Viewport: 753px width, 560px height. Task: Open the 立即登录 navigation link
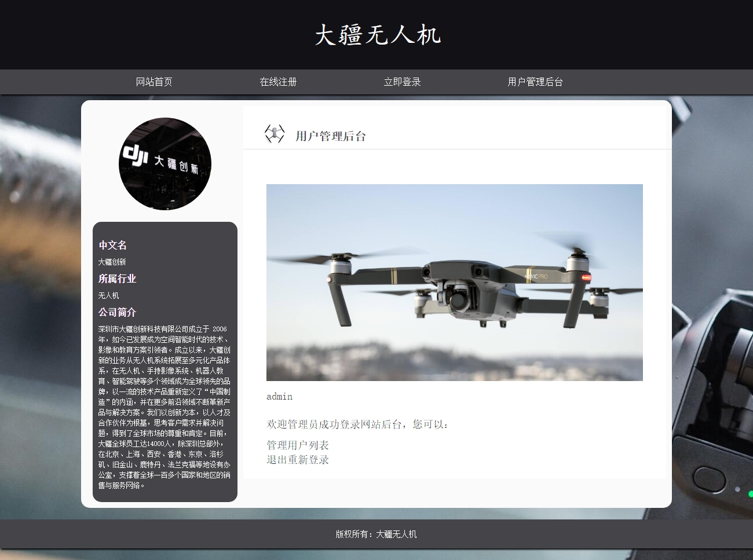coord(402,82)
